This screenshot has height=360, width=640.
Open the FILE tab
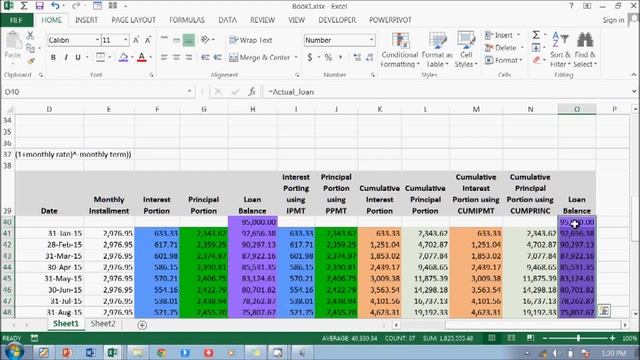click(16, 20)
